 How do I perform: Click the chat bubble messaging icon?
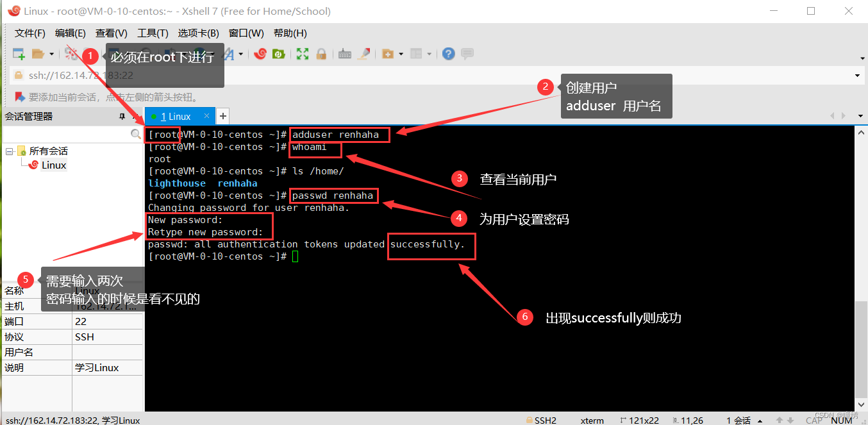pyautogui.click(x=467, y=54)
